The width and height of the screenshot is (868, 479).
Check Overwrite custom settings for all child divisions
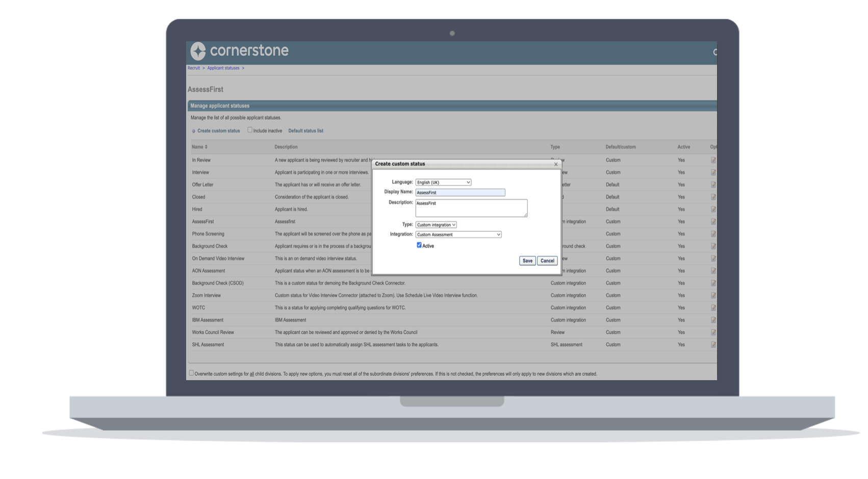point(192,373)
